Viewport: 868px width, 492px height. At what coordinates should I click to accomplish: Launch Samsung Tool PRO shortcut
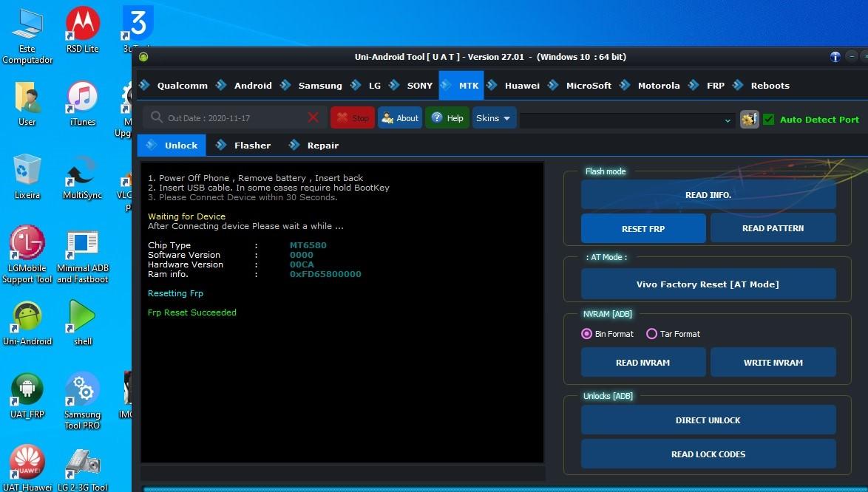[x=83, y=400]
